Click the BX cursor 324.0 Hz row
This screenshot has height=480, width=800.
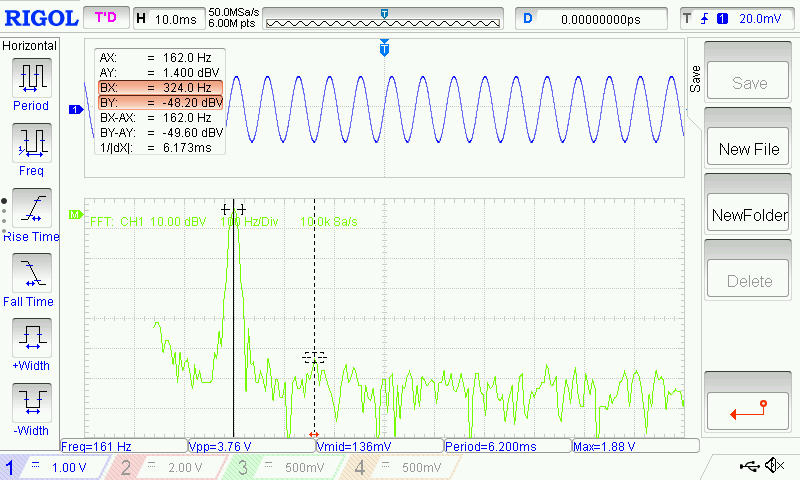coord(160,88)
